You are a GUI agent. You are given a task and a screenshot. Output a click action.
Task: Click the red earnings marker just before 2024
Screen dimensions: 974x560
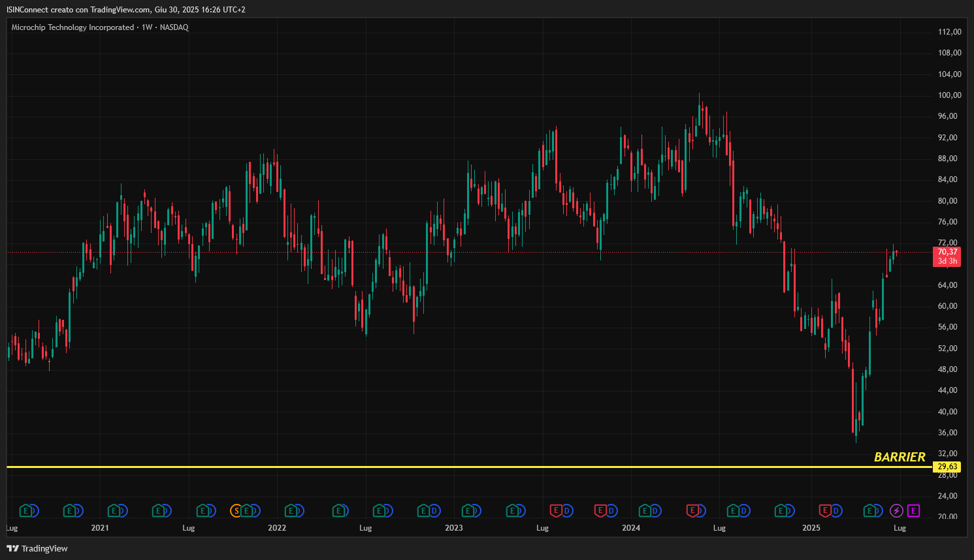tap(600, 510)
